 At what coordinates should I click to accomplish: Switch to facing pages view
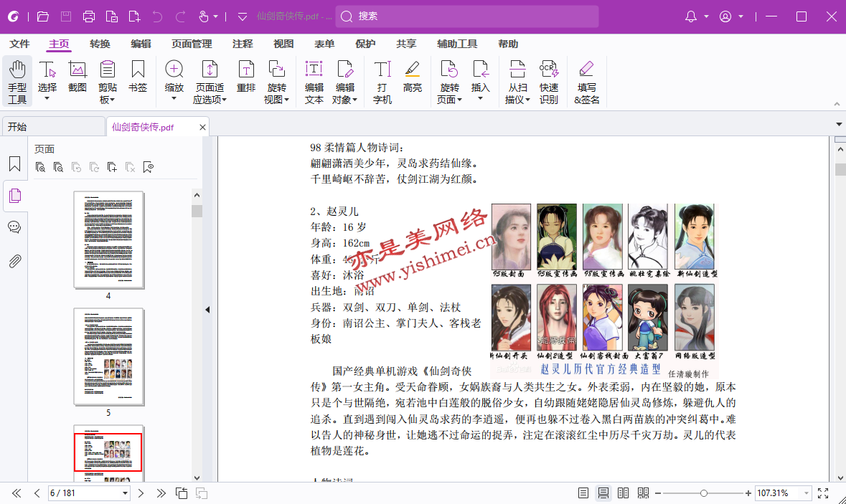pyautogui.click(x=623, y=493)
